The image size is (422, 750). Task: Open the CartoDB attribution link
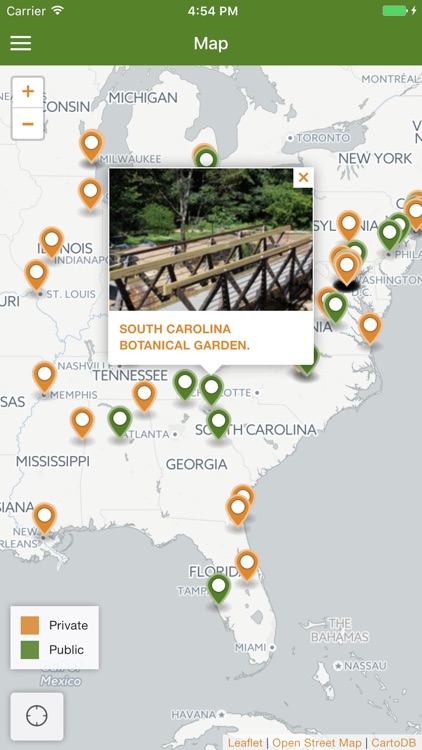[x=393, y=743]
